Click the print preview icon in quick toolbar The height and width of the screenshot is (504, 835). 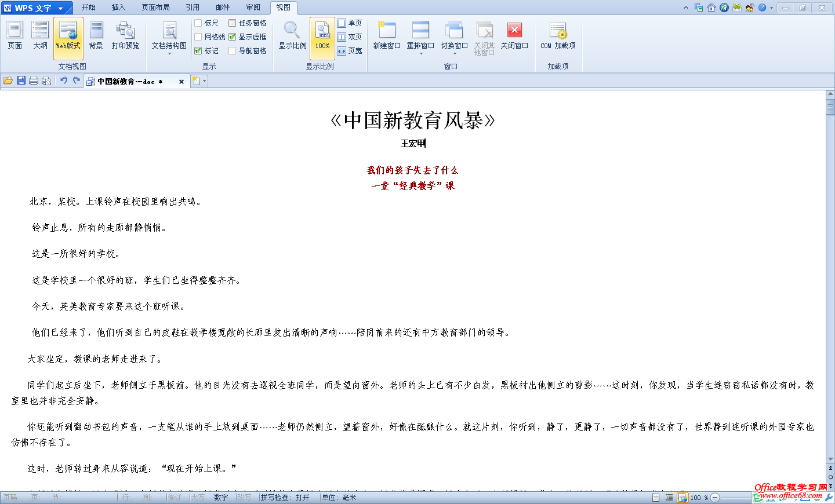coord(46,81)
